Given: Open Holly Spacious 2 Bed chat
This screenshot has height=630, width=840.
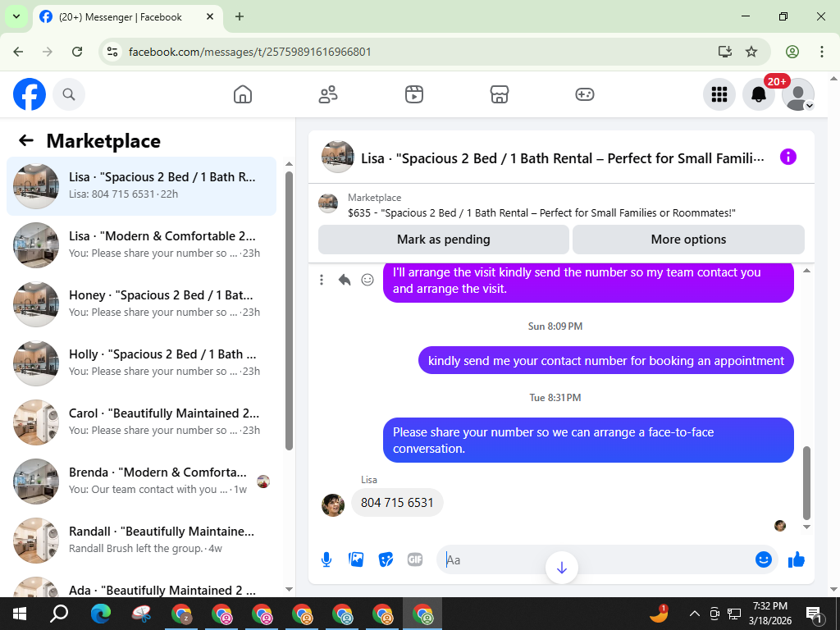Looking at the screenshot, I should 141,363.
